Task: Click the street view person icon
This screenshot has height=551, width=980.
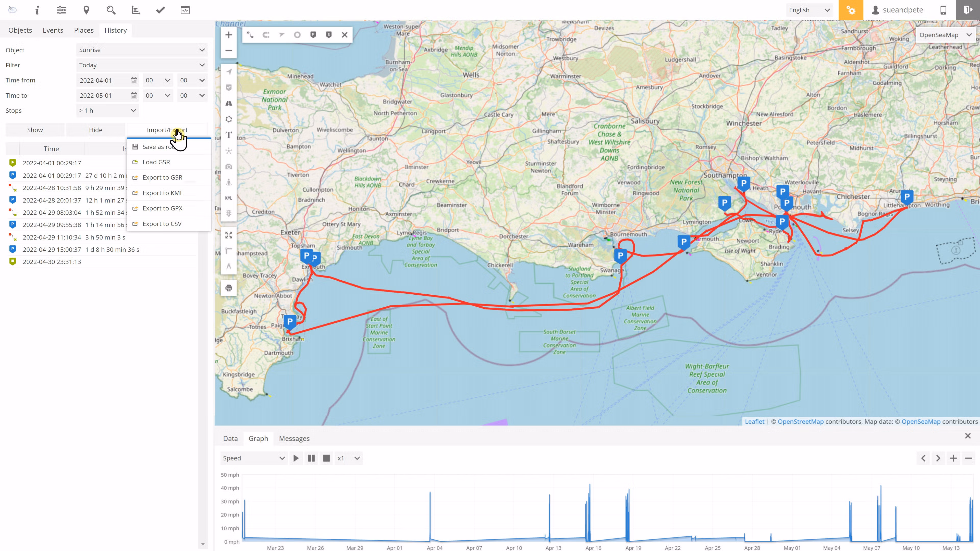Action: [229, 182]
